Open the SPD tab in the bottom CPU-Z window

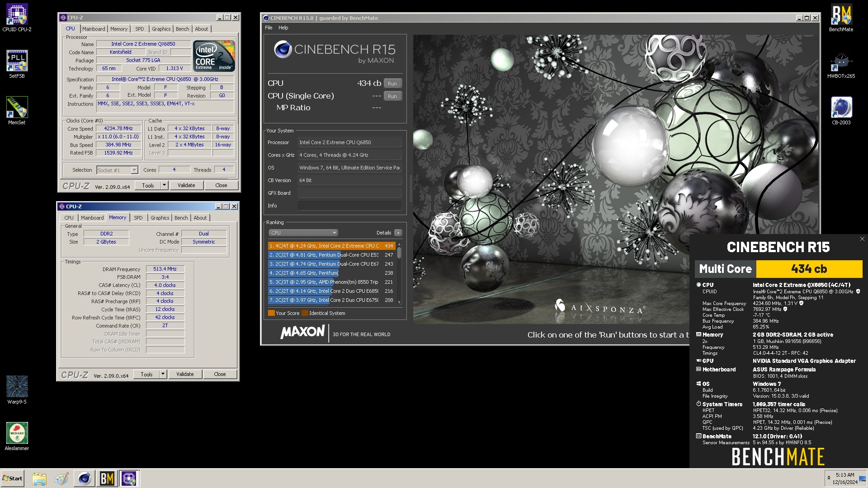(138, 218)
